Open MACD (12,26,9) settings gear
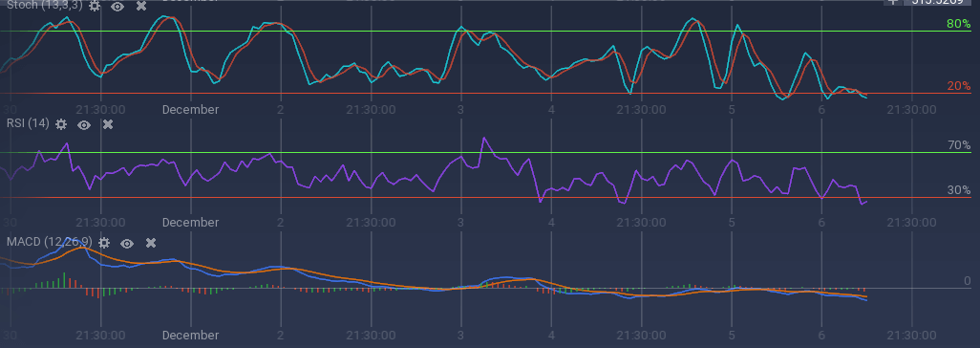Screen dimensions: 980x348 pyautogui.click(x=104, y=242)
